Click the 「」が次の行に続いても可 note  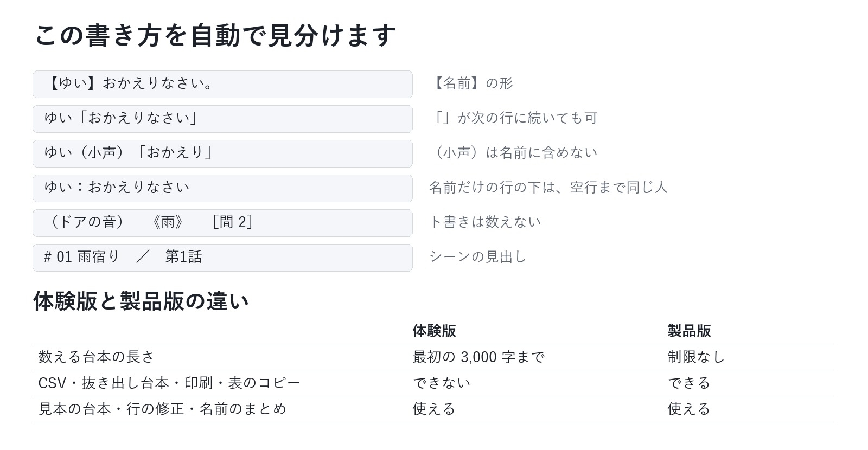point(513,118)
